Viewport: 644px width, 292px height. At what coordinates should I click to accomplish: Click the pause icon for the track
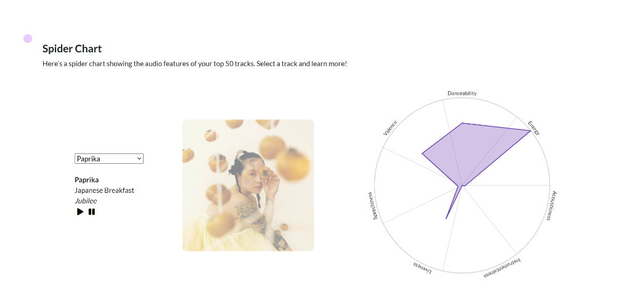[92, 212]
